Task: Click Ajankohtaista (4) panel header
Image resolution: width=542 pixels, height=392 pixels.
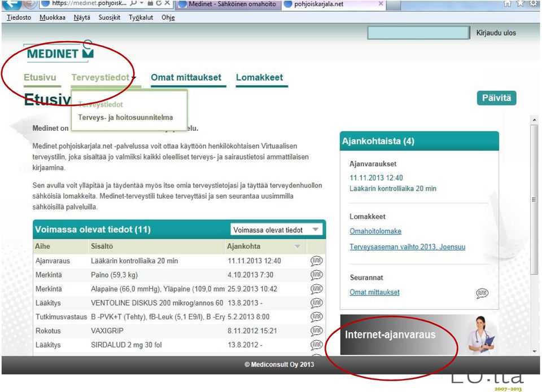Action: (x=419, y=141)
